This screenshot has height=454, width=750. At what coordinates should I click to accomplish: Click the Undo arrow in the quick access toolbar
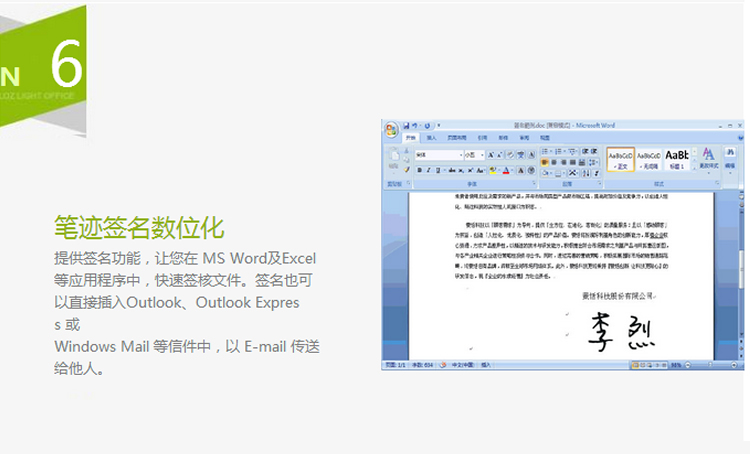tap(415, 125)
